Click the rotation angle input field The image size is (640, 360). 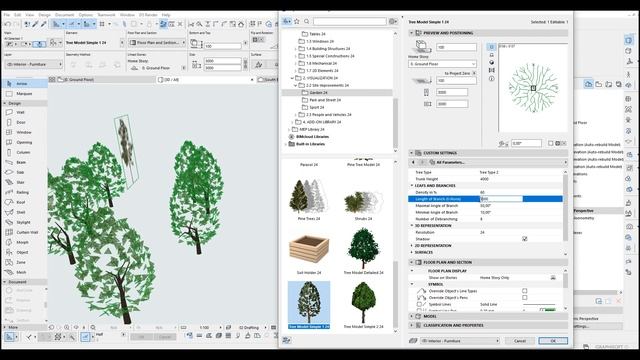coord(527,143)
